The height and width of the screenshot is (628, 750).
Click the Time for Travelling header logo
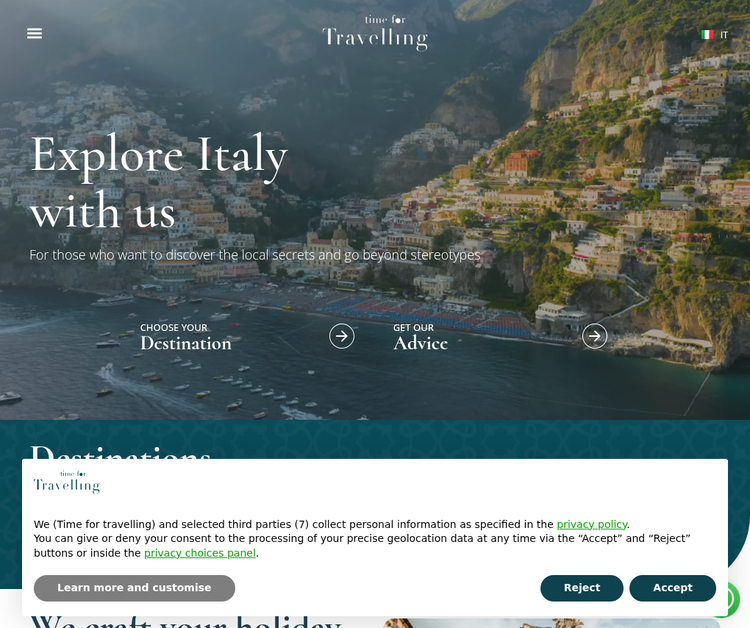(375, 33)
